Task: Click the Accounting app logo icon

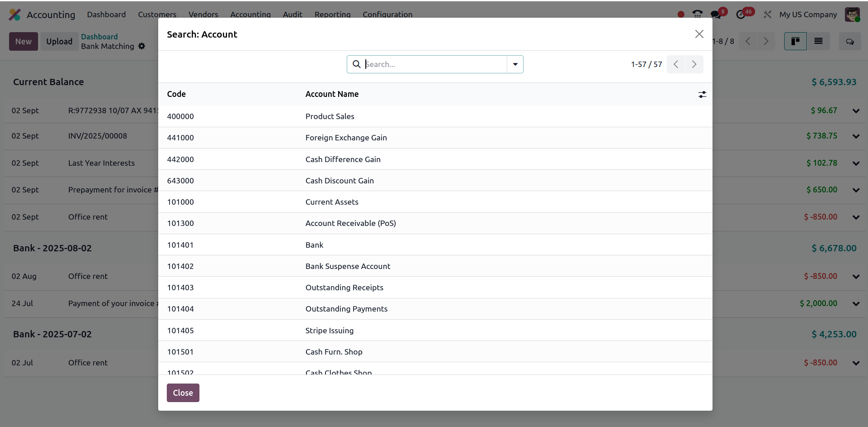Action: point(15,14)
